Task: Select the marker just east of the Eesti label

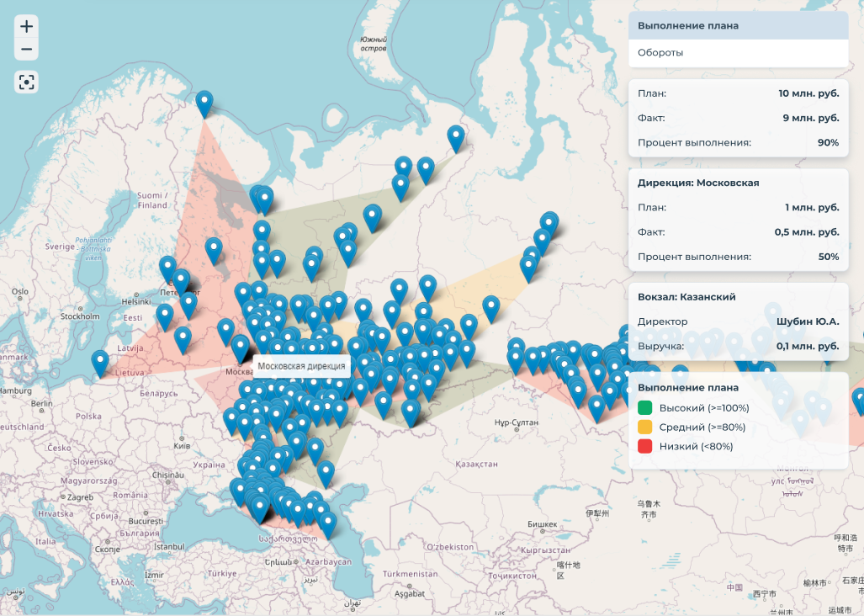Action: click(x=165, y=318)
